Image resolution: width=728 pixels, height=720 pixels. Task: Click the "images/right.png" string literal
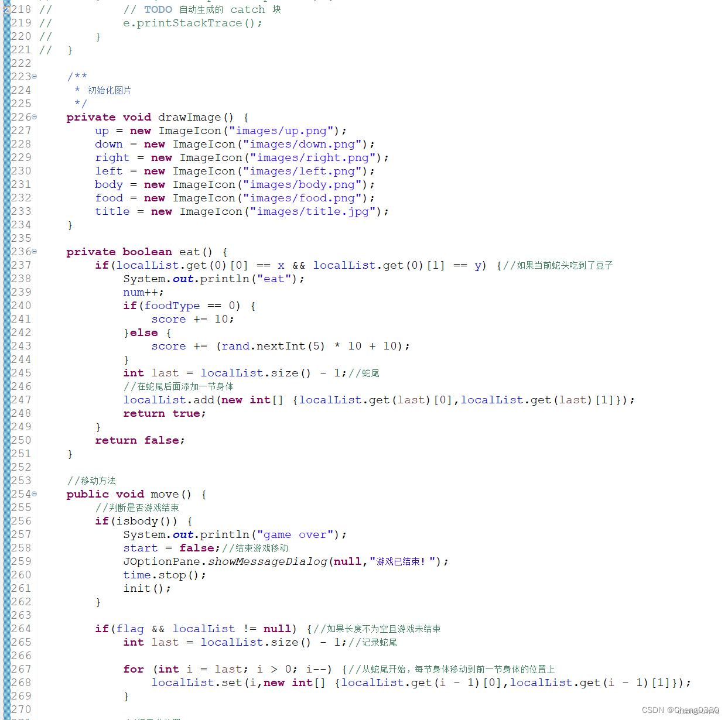(x=313, y=157)
